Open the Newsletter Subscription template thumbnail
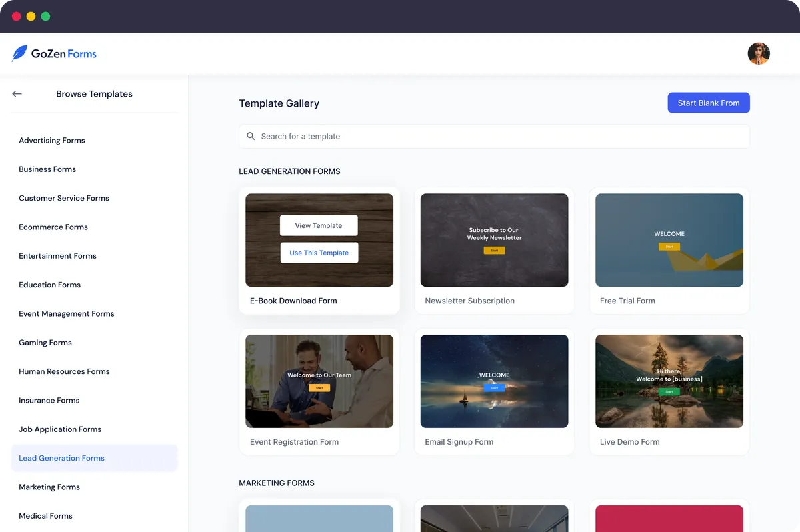This screenshot has width=800, height=532. point(494,240)
